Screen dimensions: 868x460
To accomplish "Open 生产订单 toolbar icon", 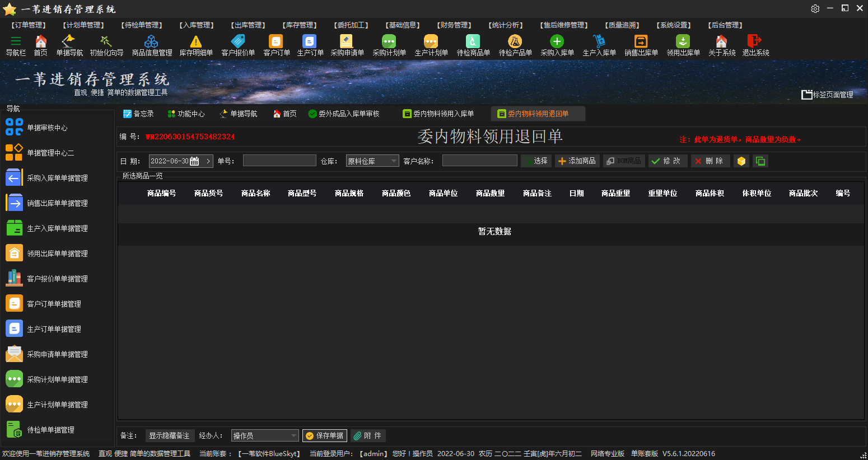I will pos(310,45).
